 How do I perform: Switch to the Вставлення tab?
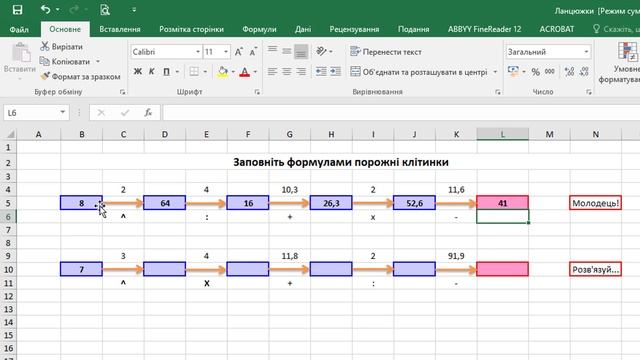click(120, 29)
